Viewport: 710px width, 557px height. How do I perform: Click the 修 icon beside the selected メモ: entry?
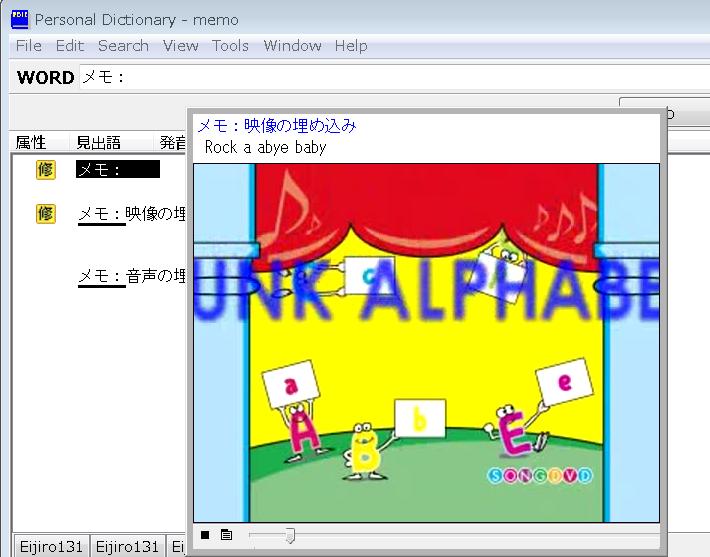tap(46, 170)
